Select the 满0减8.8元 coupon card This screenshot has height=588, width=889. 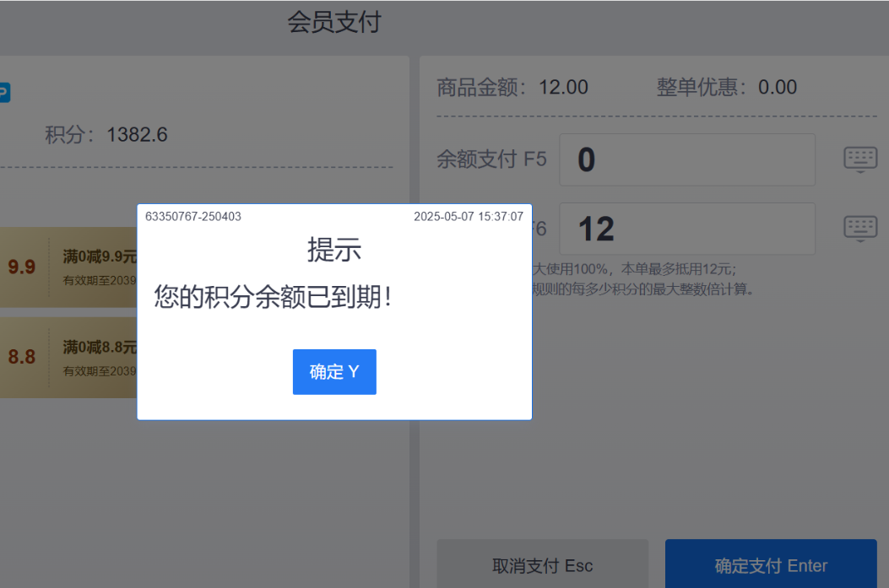(68, 358)
